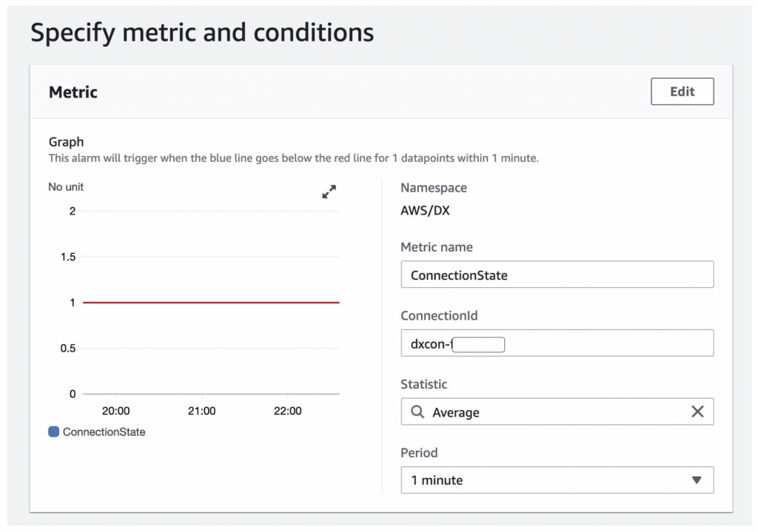758x532 pixels.
Task: Click the 'Metric' panel title
Action: pos(73,92)
